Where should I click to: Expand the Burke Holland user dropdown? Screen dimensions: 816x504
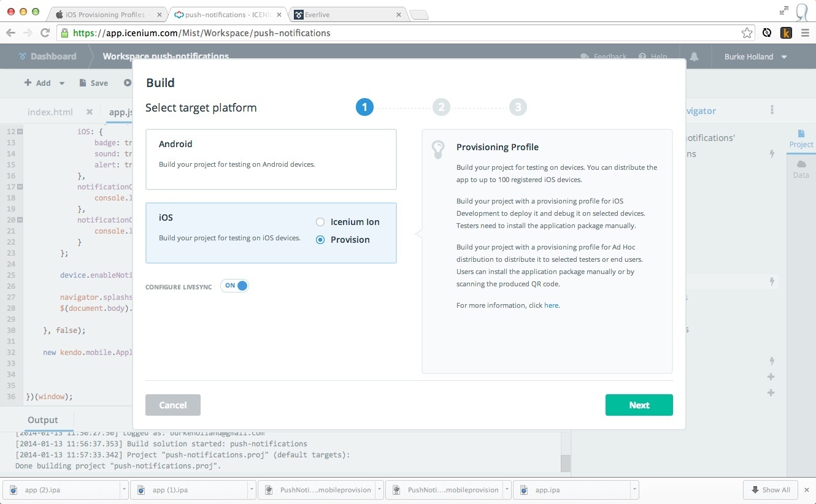[784, 57]
